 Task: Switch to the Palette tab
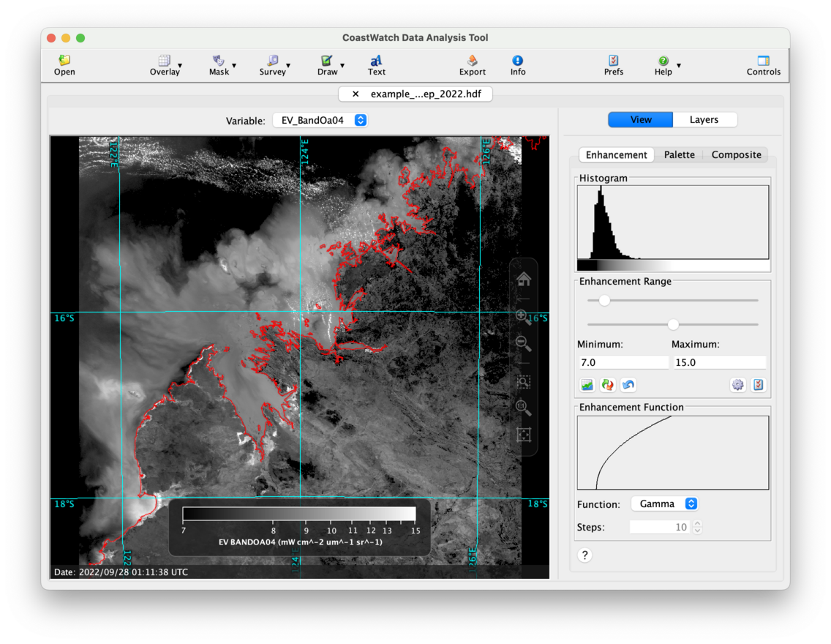coord(679,155)
